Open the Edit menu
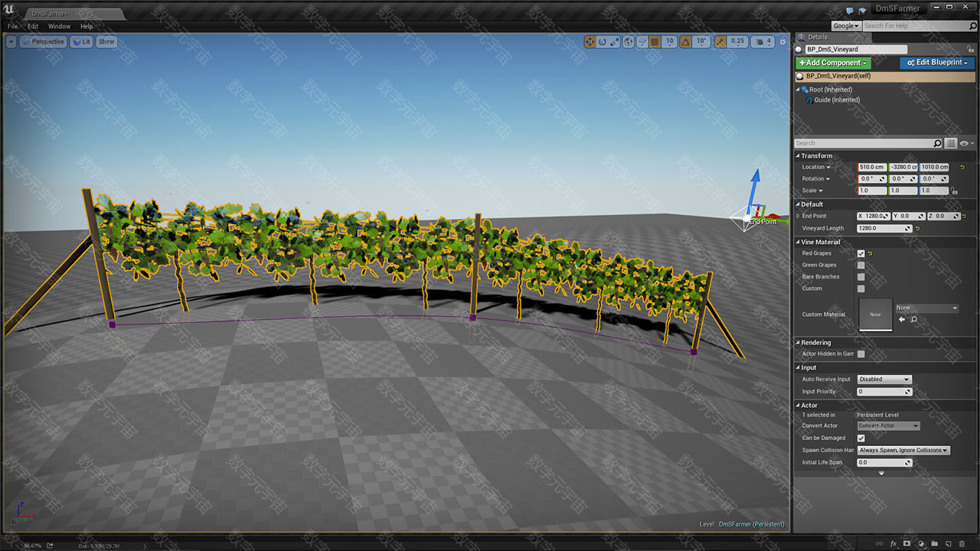Image resolution: width=980 pixels, height=551 pixels. tap(33, 26)
